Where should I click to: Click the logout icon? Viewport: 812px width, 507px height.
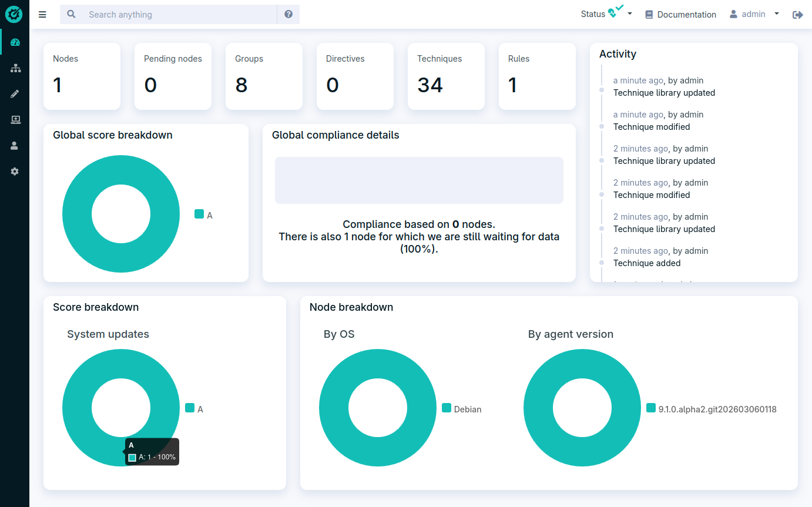[x=797, y=15]
